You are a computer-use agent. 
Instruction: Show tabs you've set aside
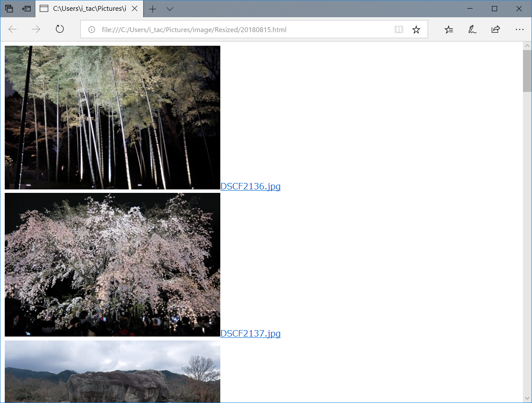(x=9, y=9)
